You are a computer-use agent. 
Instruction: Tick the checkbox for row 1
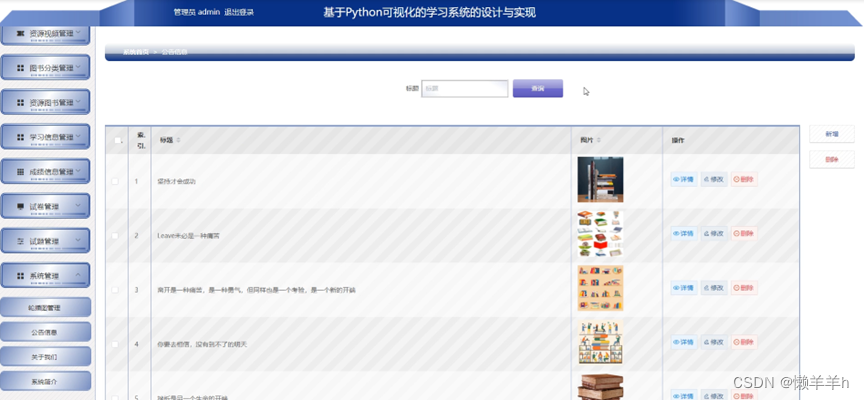click(115, 181)
